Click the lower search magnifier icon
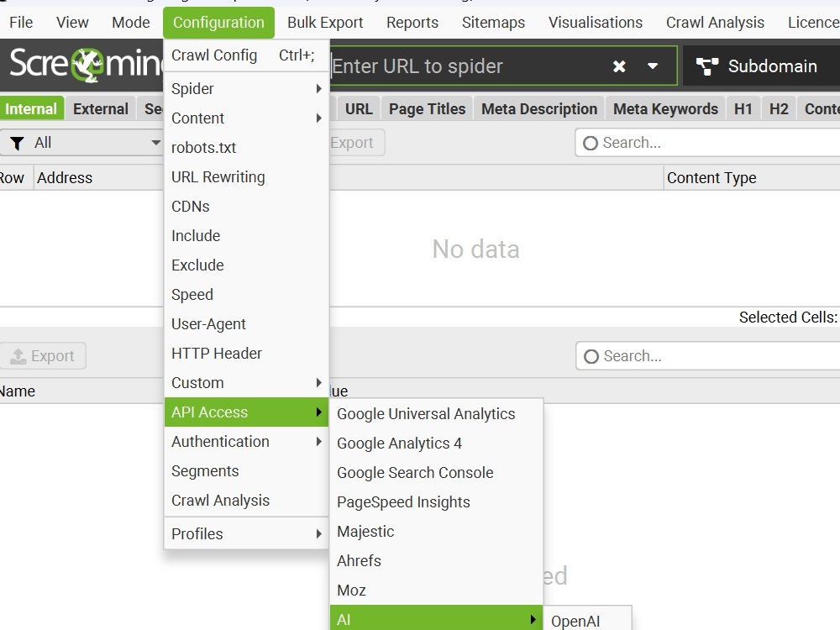The height and width of the screenshot is (630, 840). 591,356
